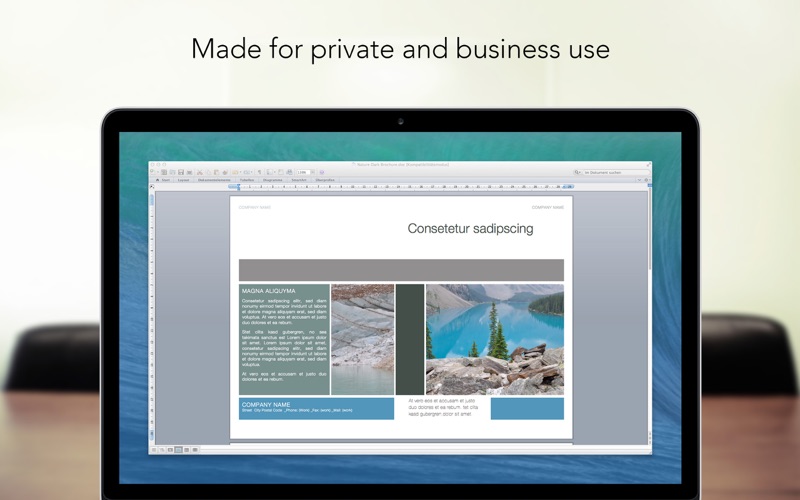The height and width of the screenshot is (500, 800).
Task: Toggle the paragraph marks pilcrow icon
Action: click(259, 172)
